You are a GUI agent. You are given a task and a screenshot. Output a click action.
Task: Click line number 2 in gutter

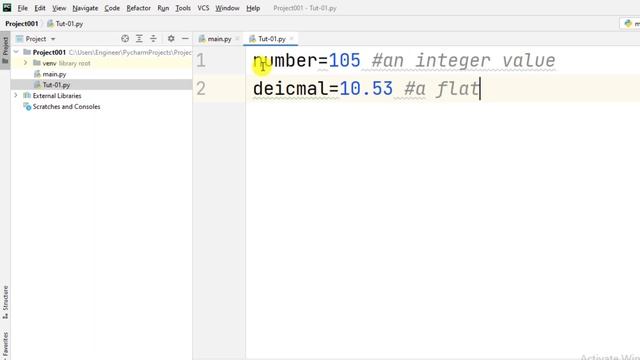[201, 89]
